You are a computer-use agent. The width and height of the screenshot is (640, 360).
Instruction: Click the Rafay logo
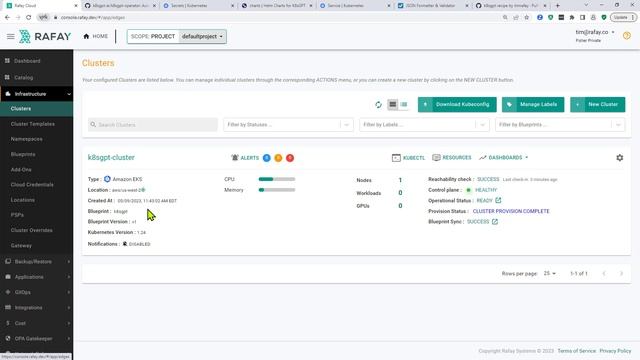(x=45, y=36)
